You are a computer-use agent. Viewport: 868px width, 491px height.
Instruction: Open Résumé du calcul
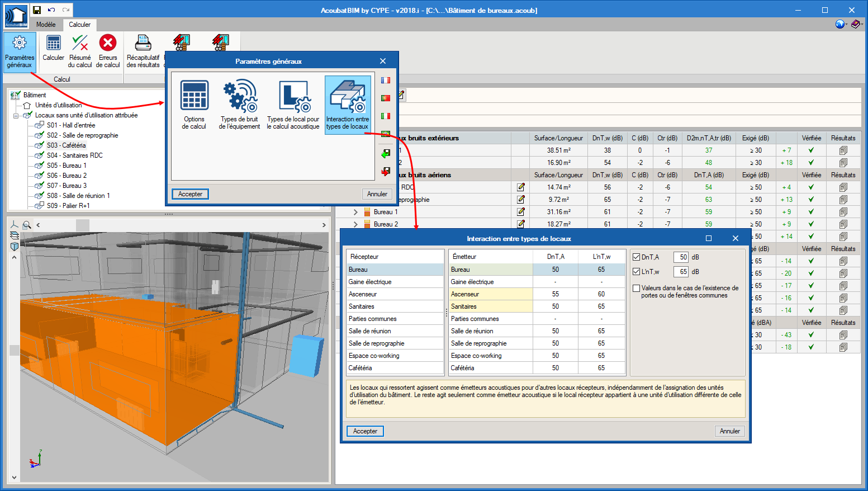coord(80,51)
